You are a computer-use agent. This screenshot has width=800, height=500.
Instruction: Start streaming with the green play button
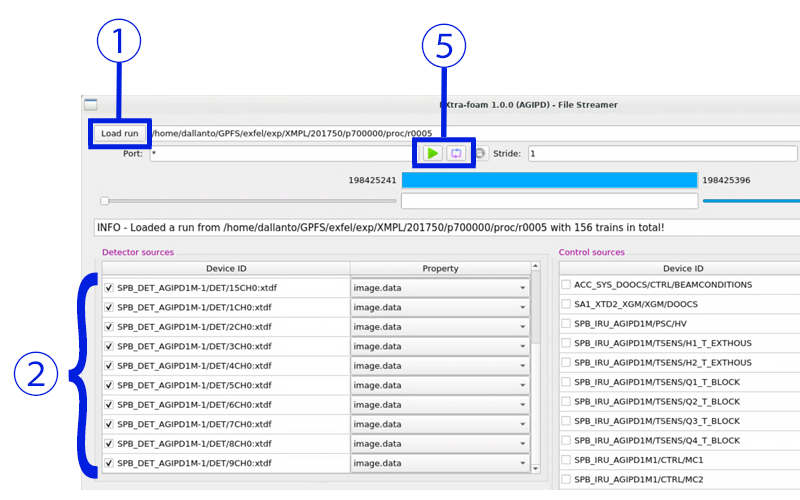pos(433,153)
